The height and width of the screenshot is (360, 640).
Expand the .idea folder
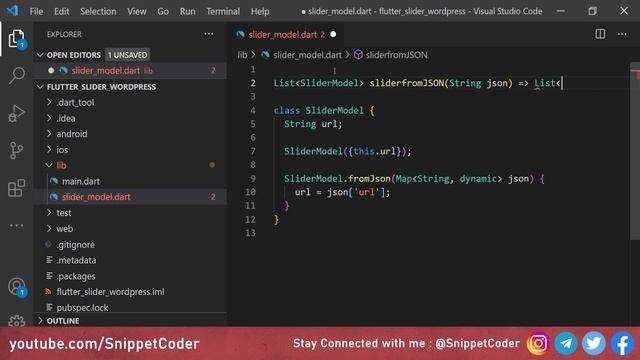coord(49,118)
